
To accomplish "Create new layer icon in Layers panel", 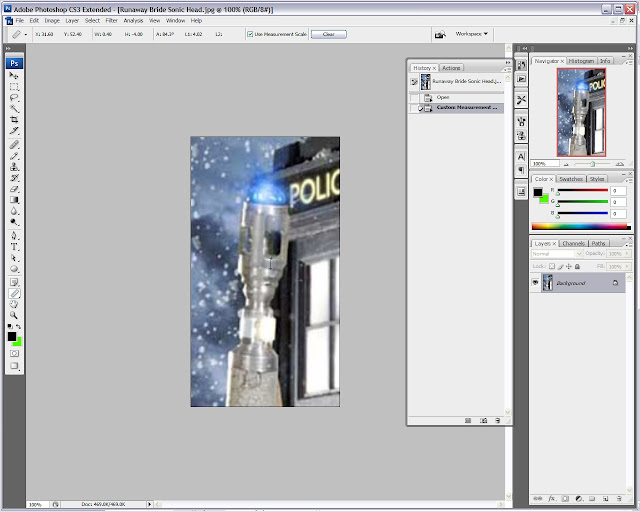I will 606,499.
